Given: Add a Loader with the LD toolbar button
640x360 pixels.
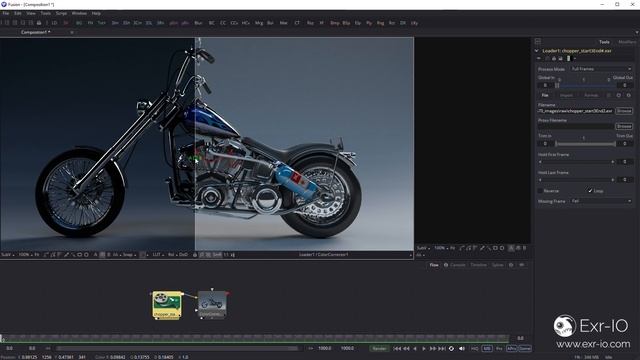Looking at the screenshot, I should 54,23.
